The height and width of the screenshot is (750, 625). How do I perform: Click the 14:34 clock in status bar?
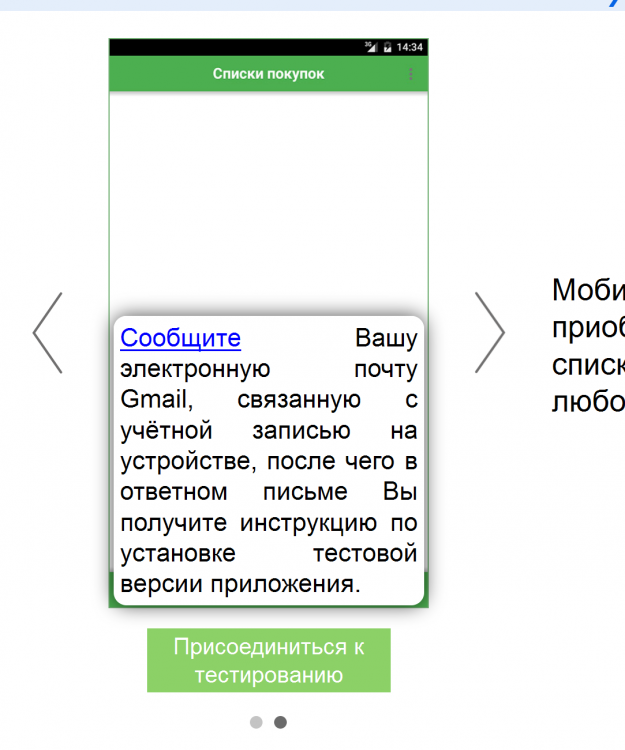pos(409,47)
